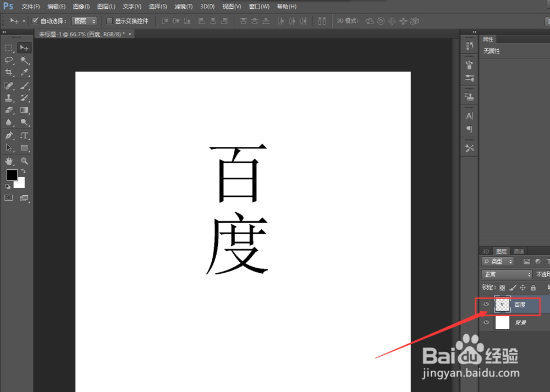Viewport: 550px width, 392px height.
Task: Open the Brush Presets panel icon
Action: pyautogui.click(x=469, y=65)
